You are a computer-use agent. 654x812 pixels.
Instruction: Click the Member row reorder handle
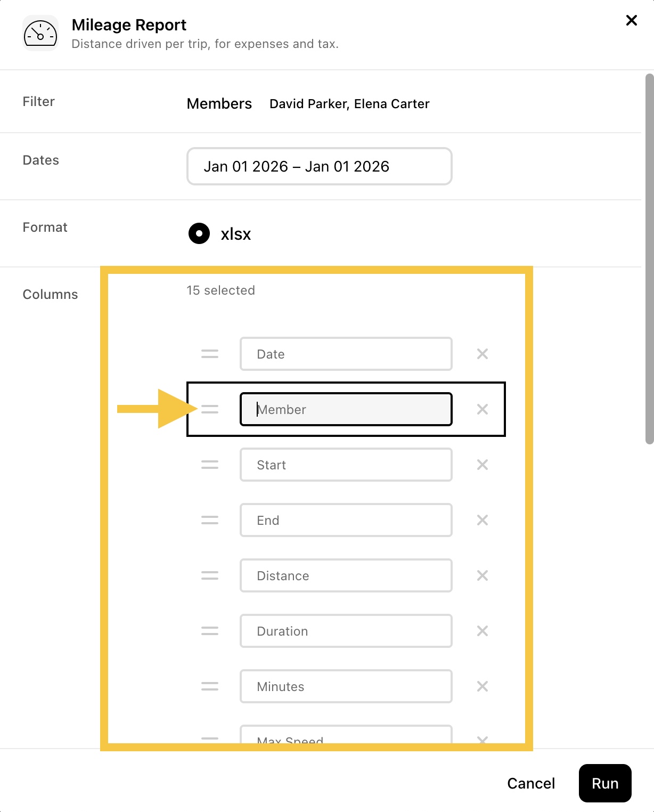pyautogui.click(x=210, y=409)
